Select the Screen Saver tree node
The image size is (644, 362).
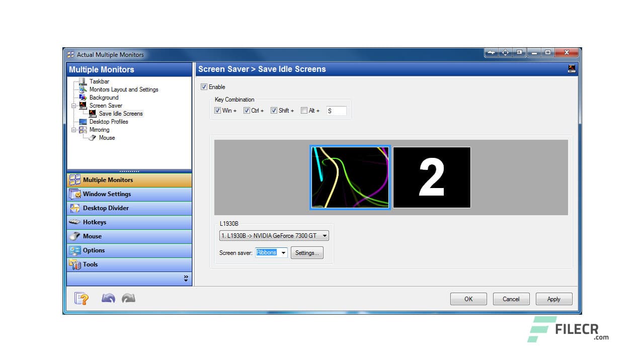(x=106, y=106)
